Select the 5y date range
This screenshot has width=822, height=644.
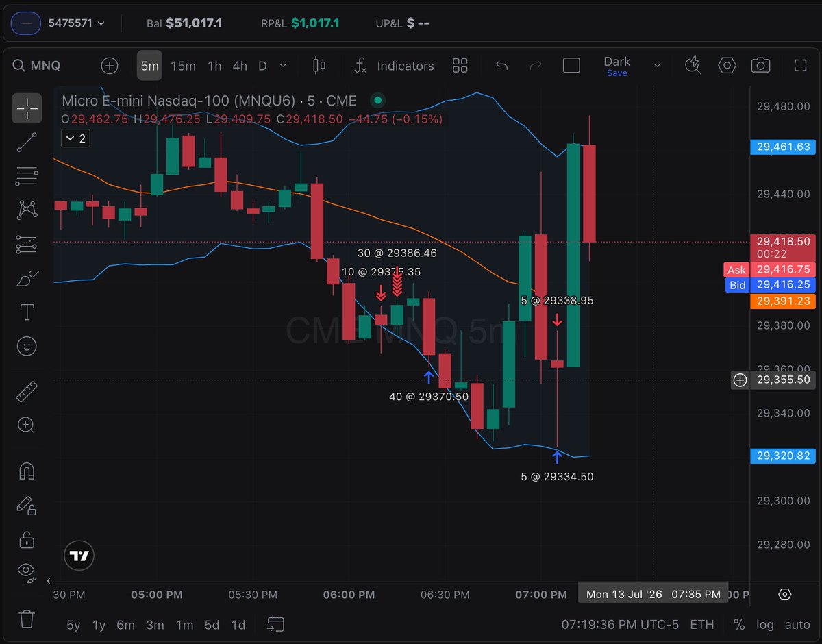coord(73,625)
